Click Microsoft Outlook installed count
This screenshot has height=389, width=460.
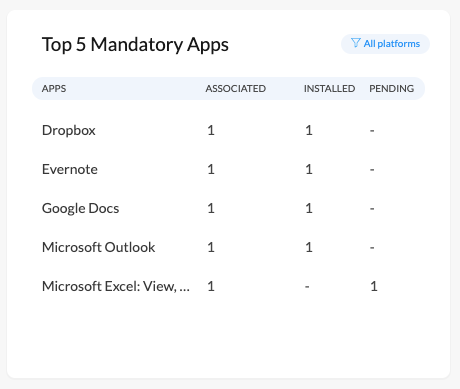[309, 247]
